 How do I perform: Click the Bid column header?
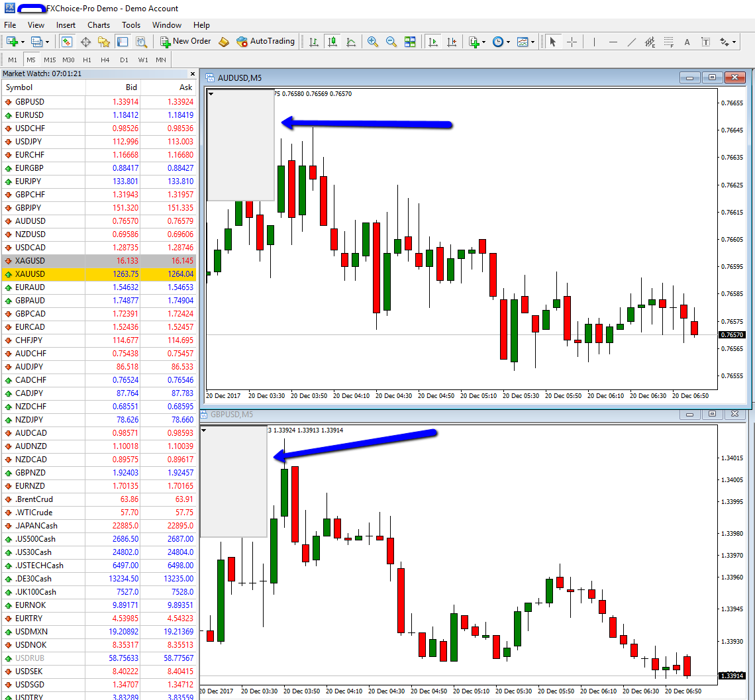click(113, 87)
